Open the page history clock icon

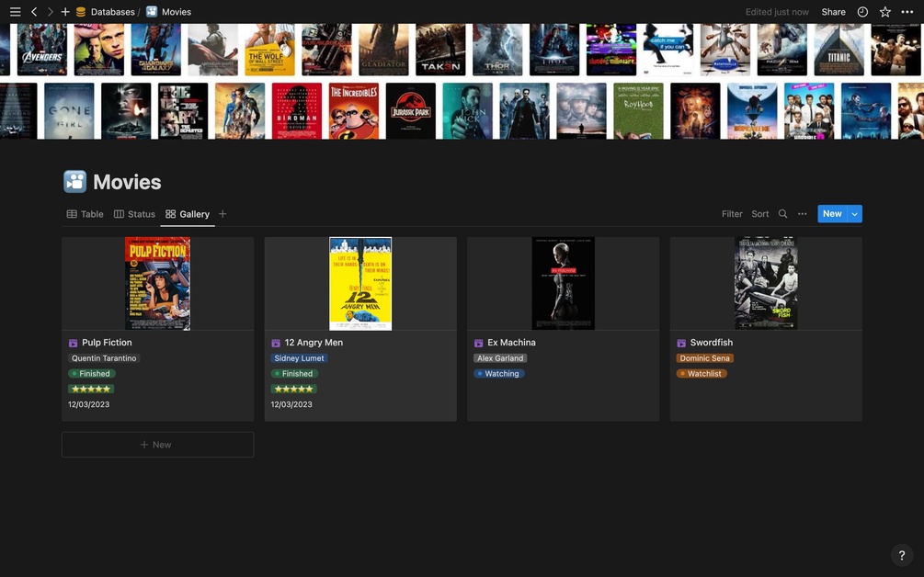pyautogui.click(x=862, y=12)
